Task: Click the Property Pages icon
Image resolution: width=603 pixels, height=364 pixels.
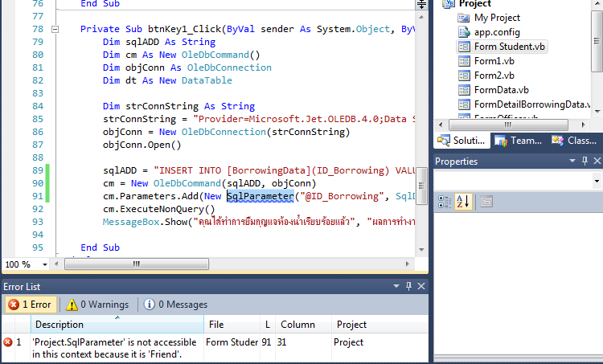Action: (486, 201)
